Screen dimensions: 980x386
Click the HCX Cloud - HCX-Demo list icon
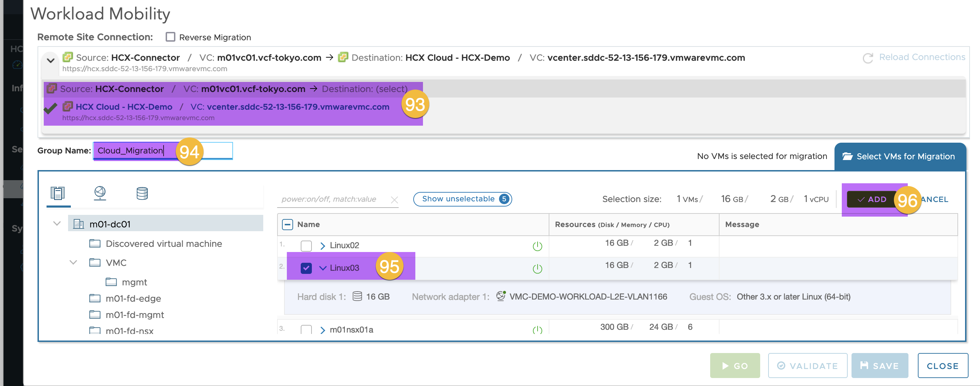click(x=67, y=106)
